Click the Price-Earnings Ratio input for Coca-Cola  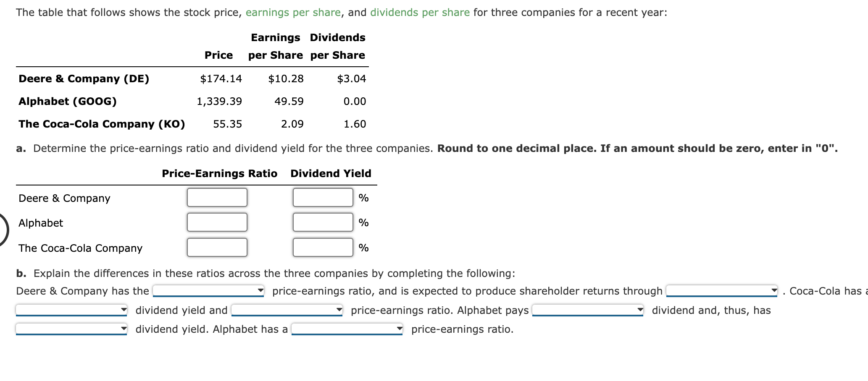217,248
